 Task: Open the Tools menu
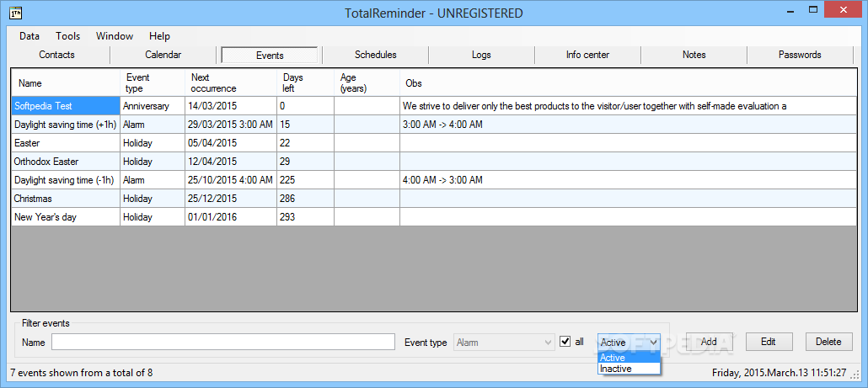tap(68, 36)
